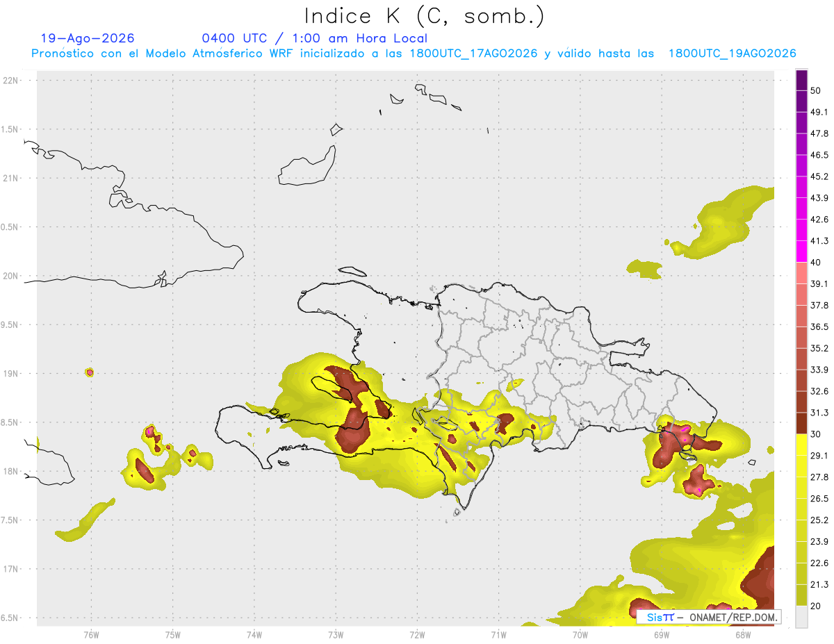Click "0400 UTC / 1:00 am Hora Local" text
This screenshot has height=644, width=834.
click(315, 38)
